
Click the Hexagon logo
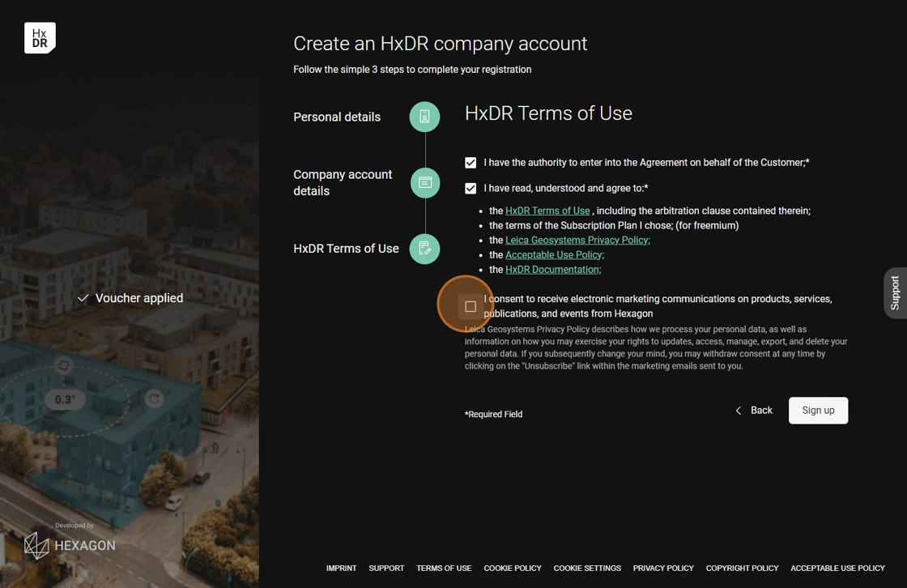tap(70, 545)
